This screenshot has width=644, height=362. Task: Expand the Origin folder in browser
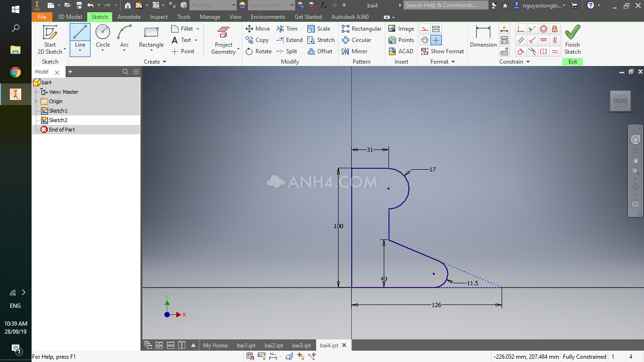point(36,101)
